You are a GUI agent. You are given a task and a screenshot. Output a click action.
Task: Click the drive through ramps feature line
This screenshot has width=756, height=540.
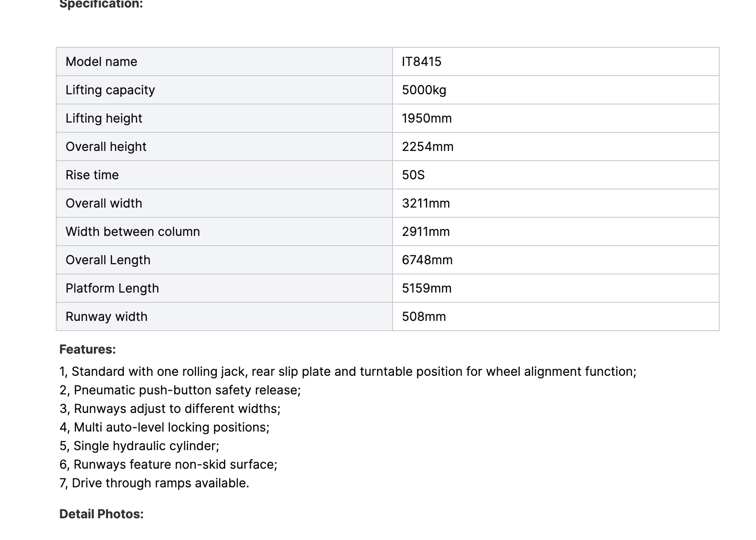154,483
